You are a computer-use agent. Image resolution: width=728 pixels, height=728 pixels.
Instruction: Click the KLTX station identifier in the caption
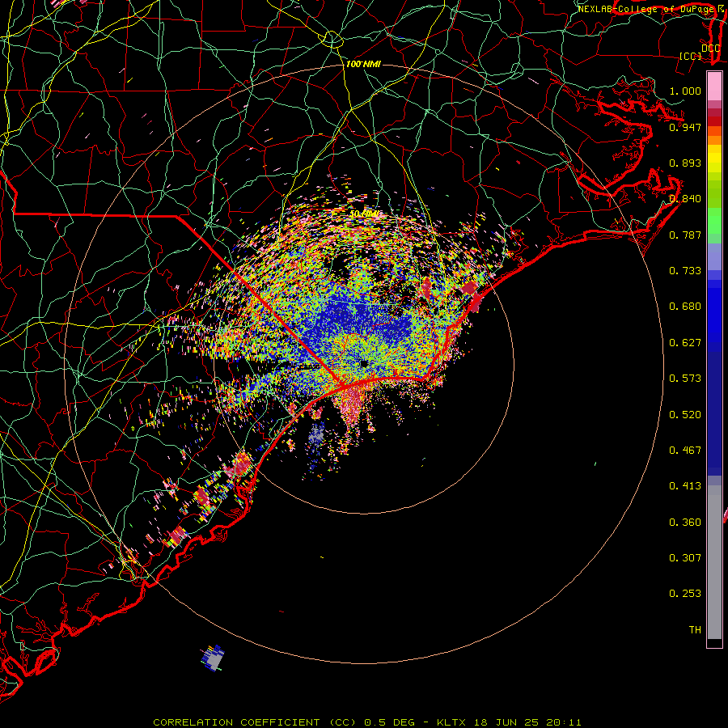point(451,722)
